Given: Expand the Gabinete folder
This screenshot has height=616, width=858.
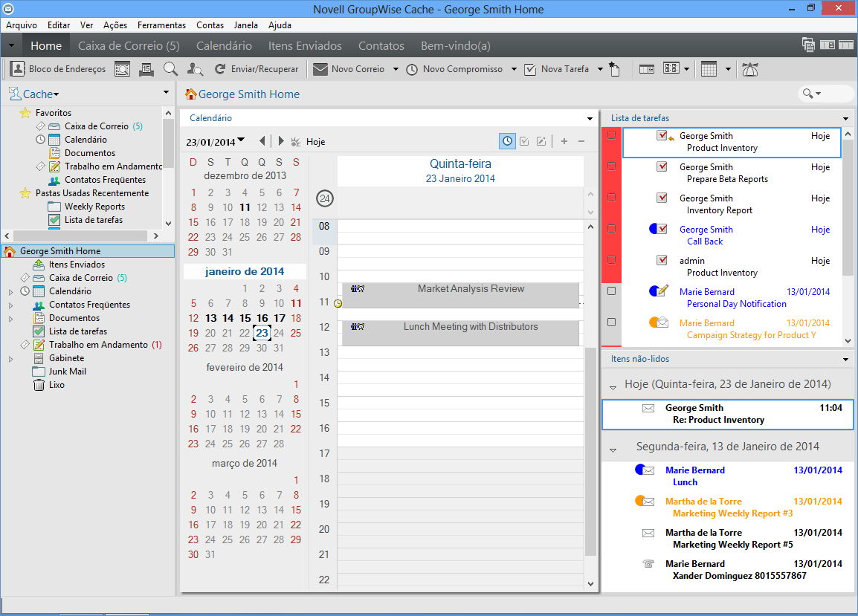Looking at the screenshot, I should [x=11, y=360].
